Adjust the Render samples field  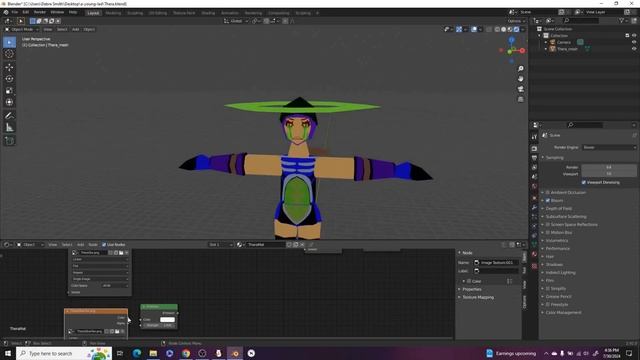(x=609, y=167)
